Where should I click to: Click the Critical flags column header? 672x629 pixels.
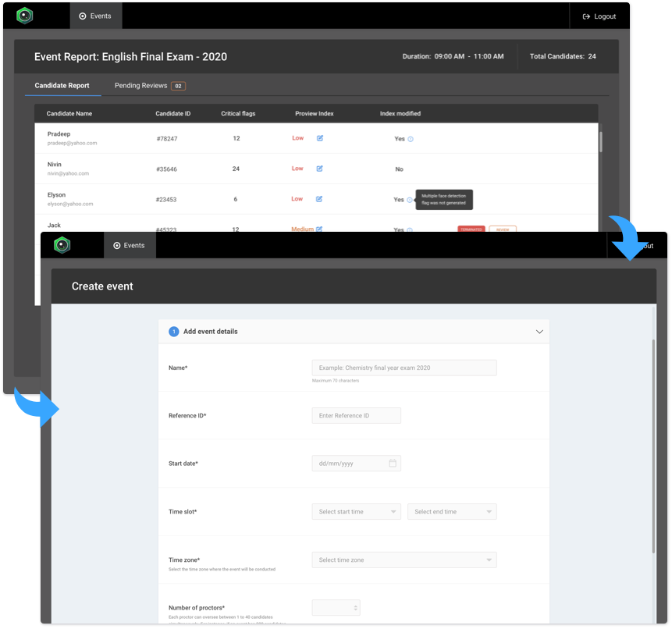[x=238, y=113]
